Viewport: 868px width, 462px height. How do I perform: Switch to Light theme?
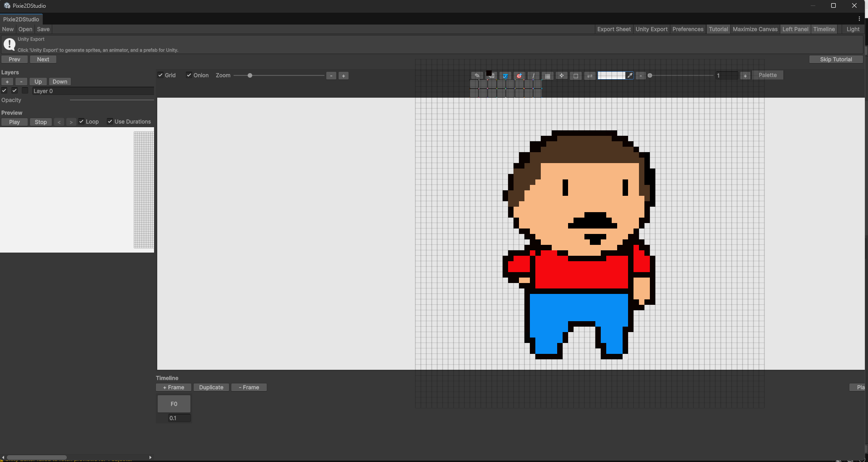coord(853,29)
